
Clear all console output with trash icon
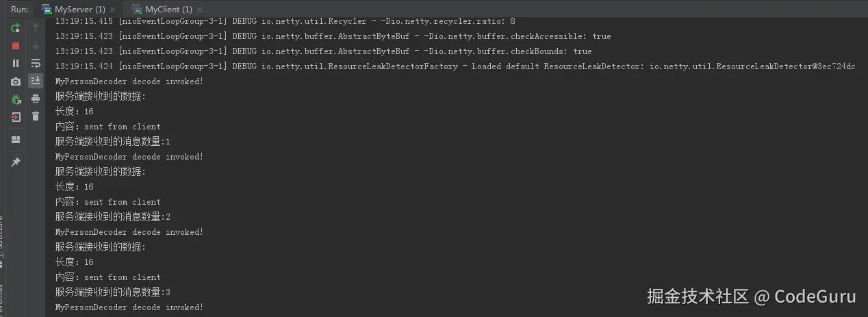tap(36, 116)
